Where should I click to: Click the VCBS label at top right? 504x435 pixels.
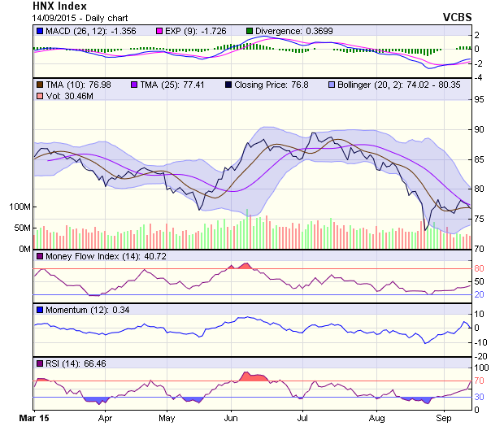456,17
